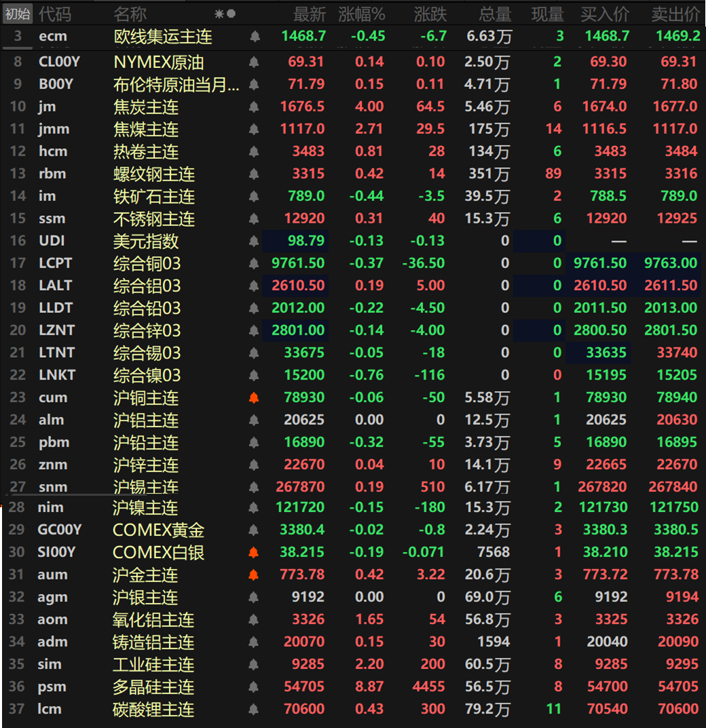Sort by the 涨幅% column header

click(362, 14)
